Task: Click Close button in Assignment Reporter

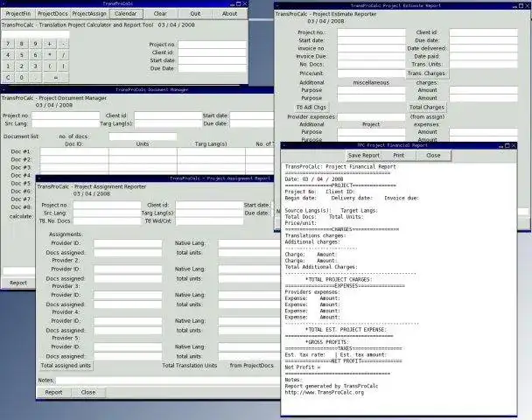Action: [88, 392]
